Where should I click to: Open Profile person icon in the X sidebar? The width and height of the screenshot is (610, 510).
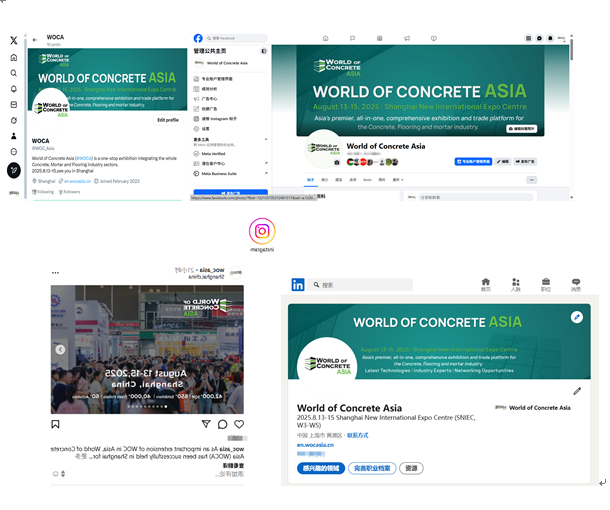click(14, 136)
